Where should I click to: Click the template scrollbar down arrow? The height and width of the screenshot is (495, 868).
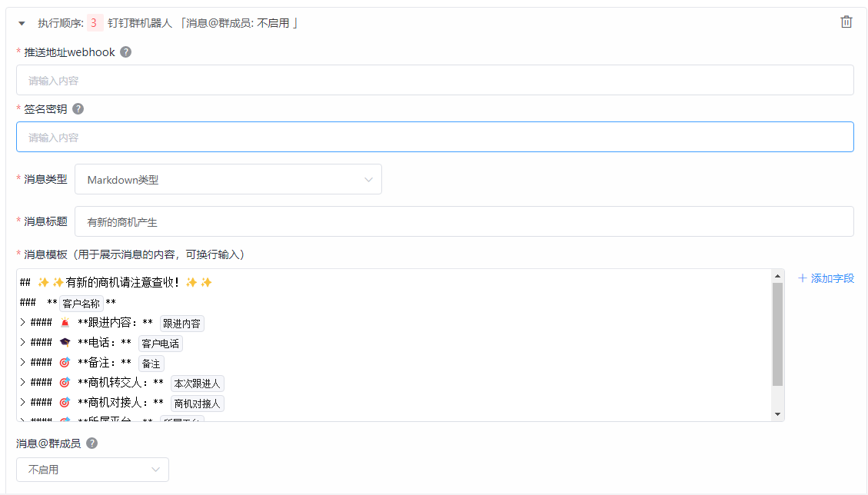[778, 414]
